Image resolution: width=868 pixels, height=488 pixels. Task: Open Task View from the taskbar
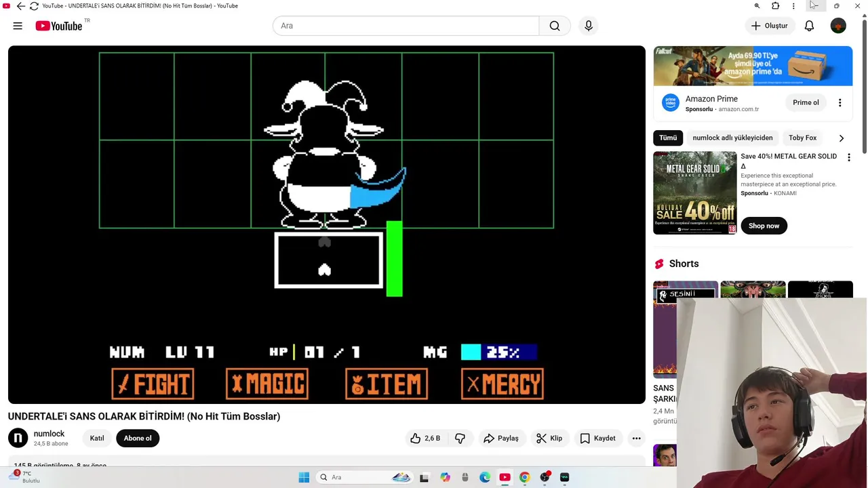[x=424, y=477]
